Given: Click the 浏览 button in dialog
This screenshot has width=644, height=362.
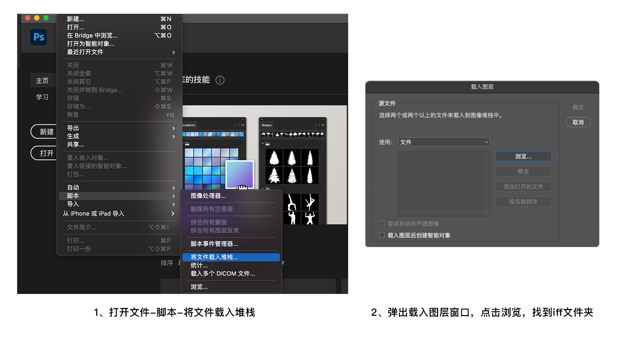Looking at the screenshot, I should (x=523, y=157).
